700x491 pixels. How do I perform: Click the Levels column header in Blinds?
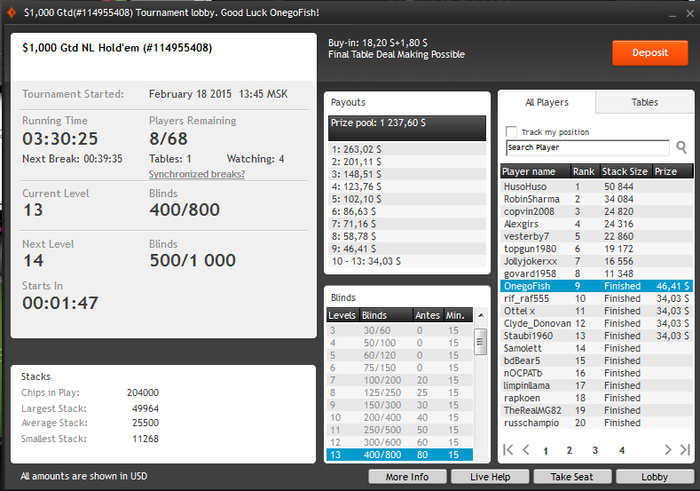342,315
